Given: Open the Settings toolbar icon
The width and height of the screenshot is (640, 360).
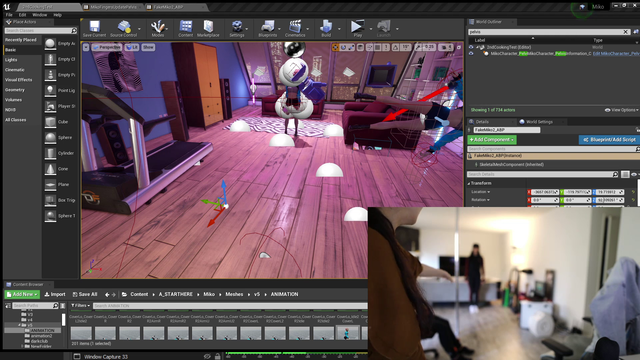Looking at the screenshot, I should click(237, 29).
